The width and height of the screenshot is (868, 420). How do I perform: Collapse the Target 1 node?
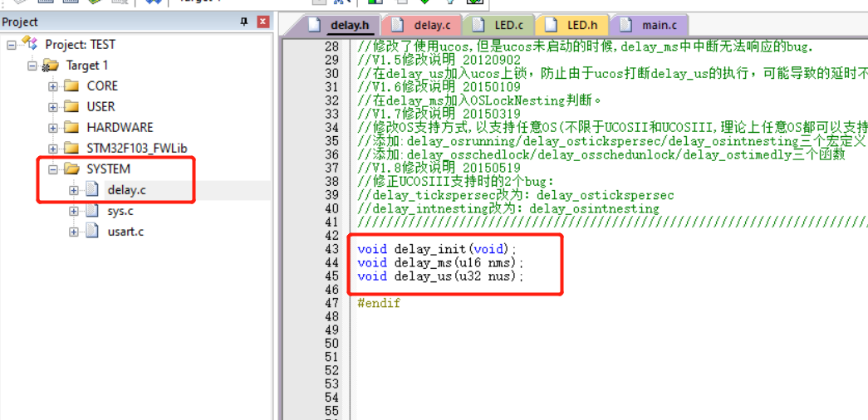32,66
